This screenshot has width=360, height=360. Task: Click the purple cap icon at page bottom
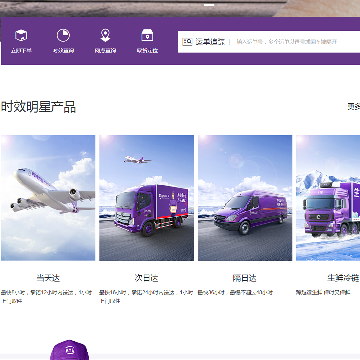tap(69, 350)
